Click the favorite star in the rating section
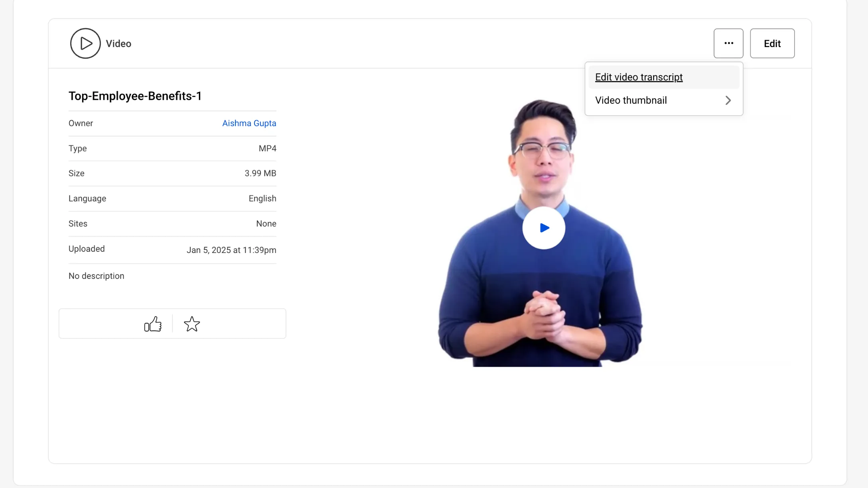The width and height of the screenshot is (868, 488). pos(191,324)
